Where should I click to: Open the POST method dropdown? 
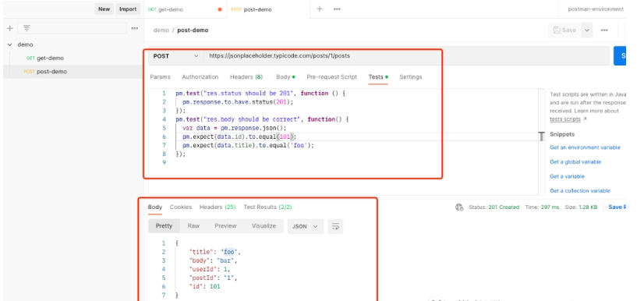pyautogui.click(x=175, y=56)
